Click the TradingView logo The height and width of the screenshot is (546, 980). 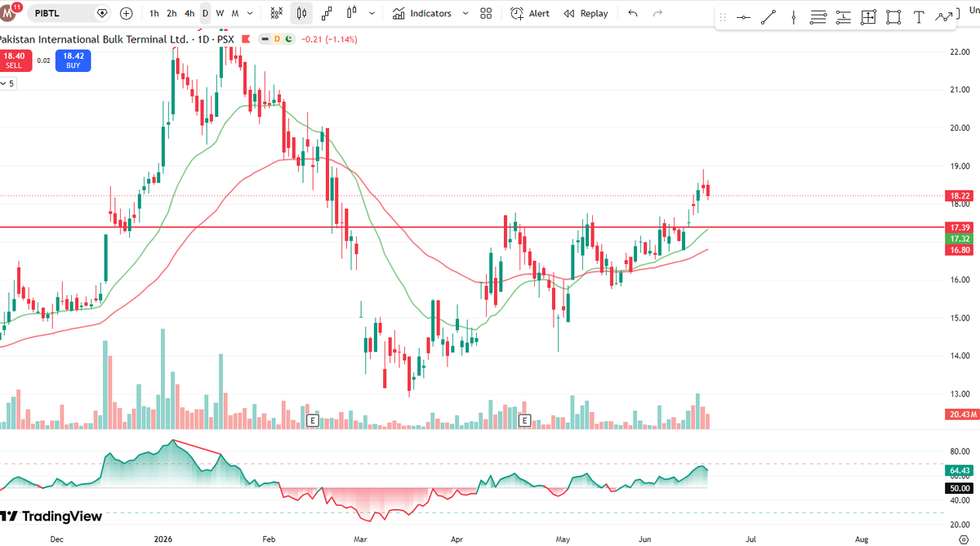point(51,517)
